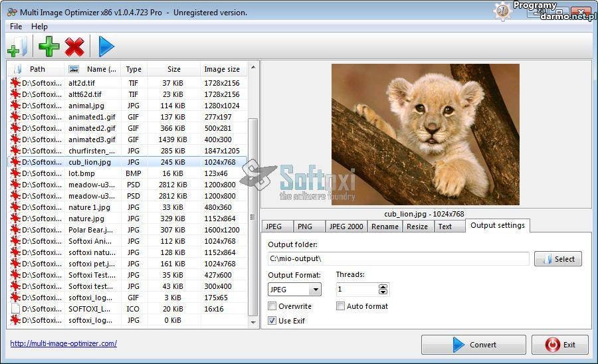This screenshot has height=364, width=598.
Task: Uncheck the Use Exif option
Action: 272,321
